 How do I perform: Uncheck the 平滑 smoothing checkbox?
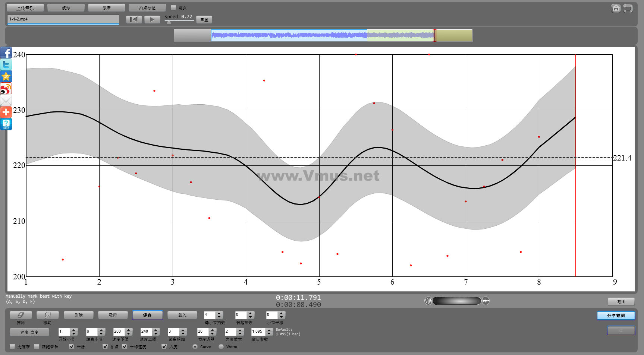tap(72, 346)
